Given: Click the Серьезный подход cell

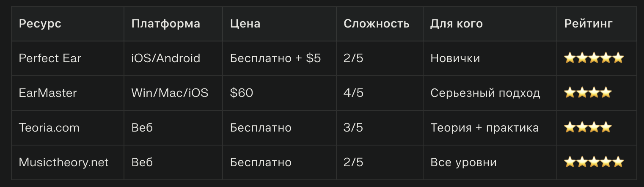Looking at the screenshot, I should [x=485, y=93].
